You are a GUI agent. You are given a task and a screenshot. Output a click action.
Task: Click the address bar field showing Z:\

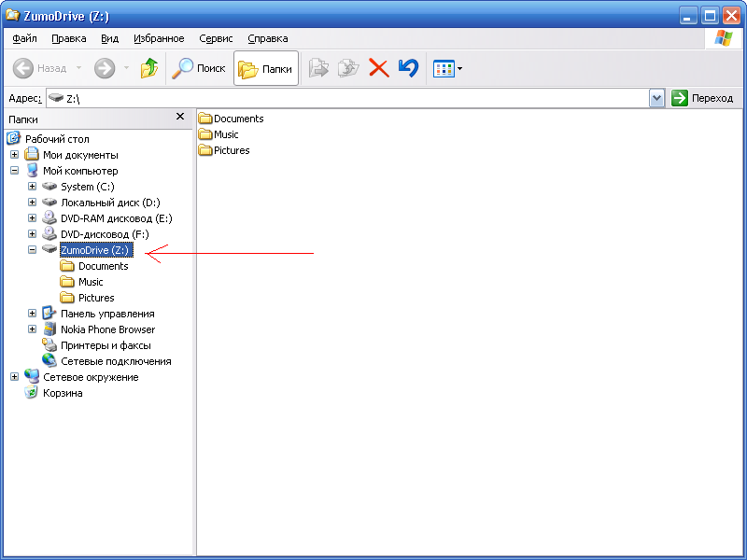point(347,99)
